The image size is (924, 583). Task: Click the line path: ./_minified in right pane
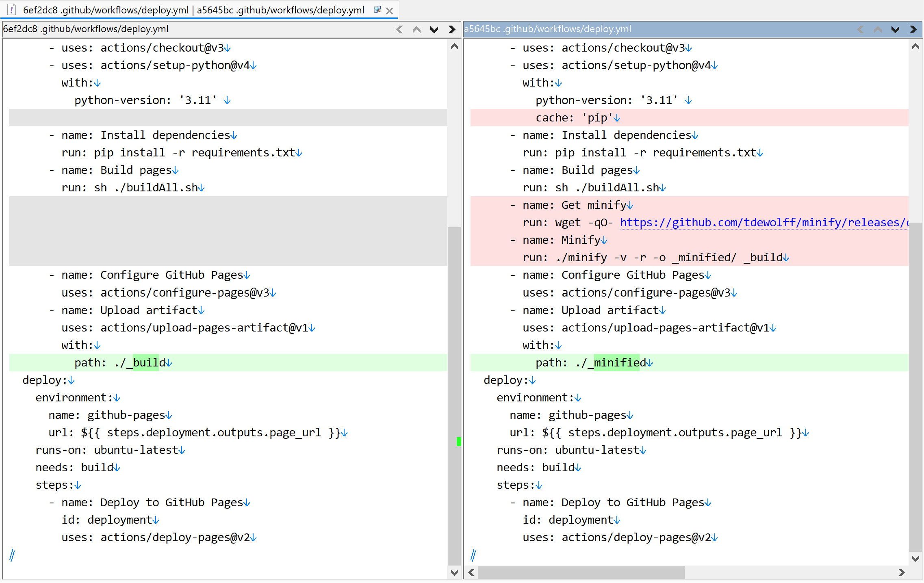tap(689, 363)
